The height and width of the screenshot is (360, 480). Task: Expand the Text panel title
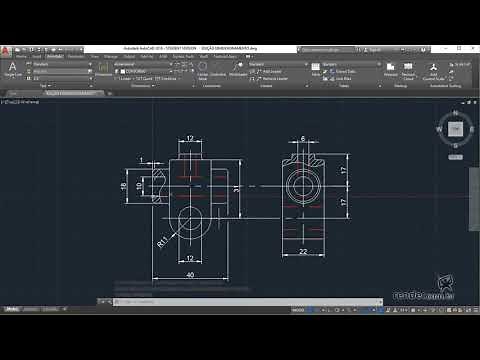(x=46, y=86)
